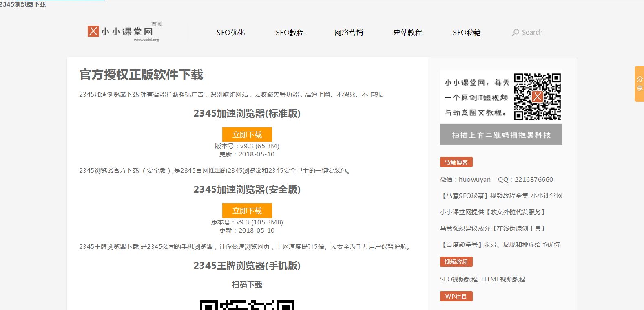The image size is (644, 310).
Task: Open the 【百度熊掌号】 article link
Action: click(x=500, y=245)
